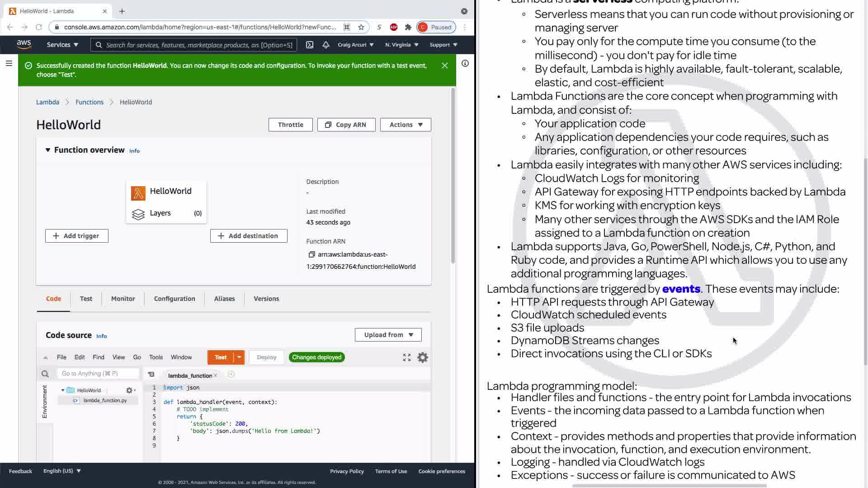
Task: Bookmark page with star icon
Action: point(361,27)
